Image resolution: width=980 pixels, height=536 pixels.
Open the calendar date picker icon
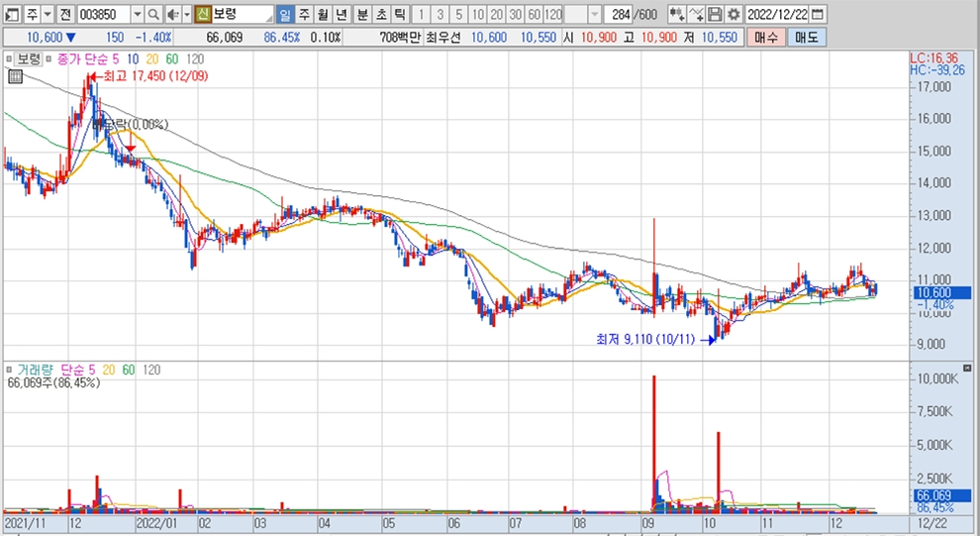817,15
